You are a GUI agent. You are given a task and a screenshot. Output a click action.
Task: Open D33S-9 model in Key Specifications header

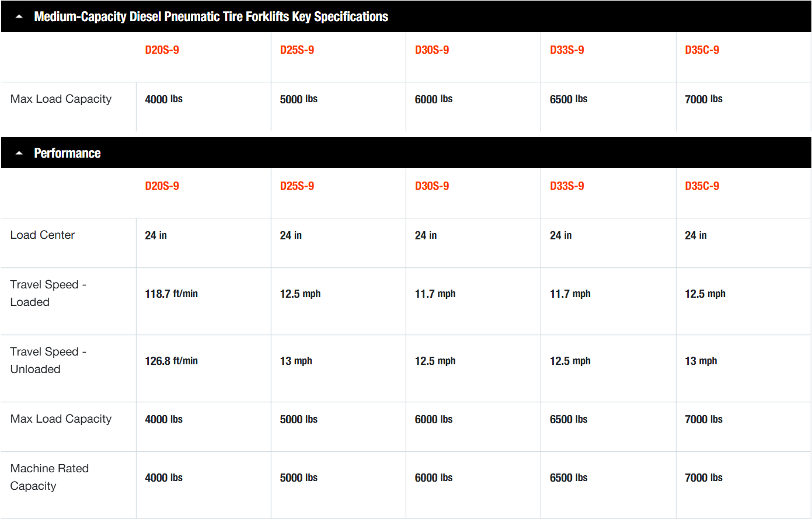click(566, 50)
